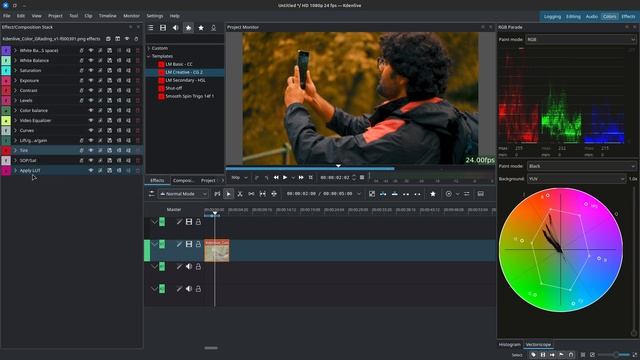Expand the Curves effect
Screen dimensions: 640x360
point(16,131)
